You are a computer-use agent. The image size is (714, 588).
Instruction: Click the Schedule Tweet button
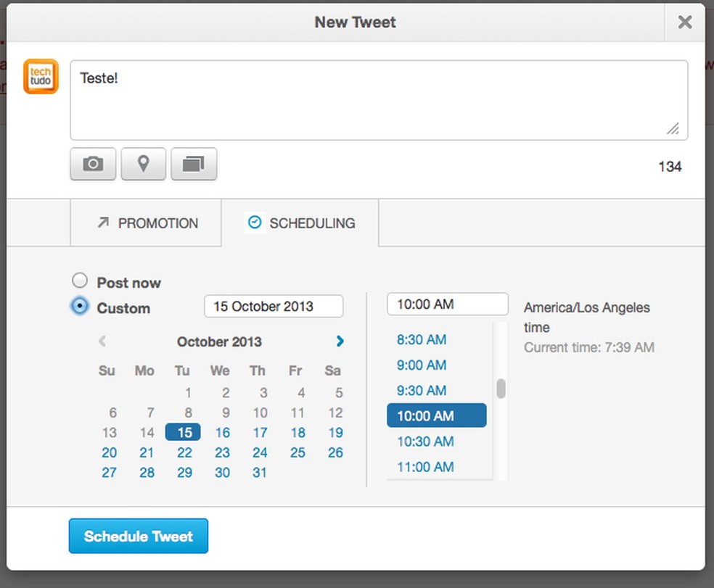(x=138, y=536)
